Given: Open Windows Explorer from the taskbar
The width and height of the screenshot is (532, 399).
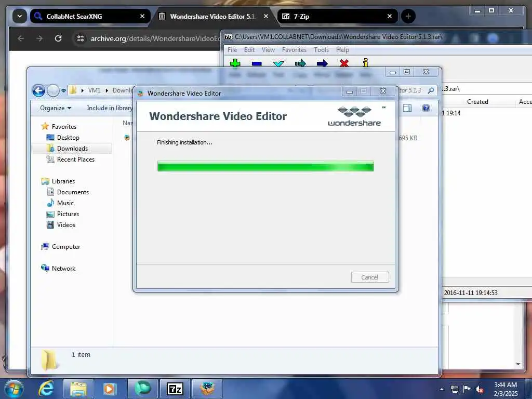Looking at the screenshot, I should 78,389.
